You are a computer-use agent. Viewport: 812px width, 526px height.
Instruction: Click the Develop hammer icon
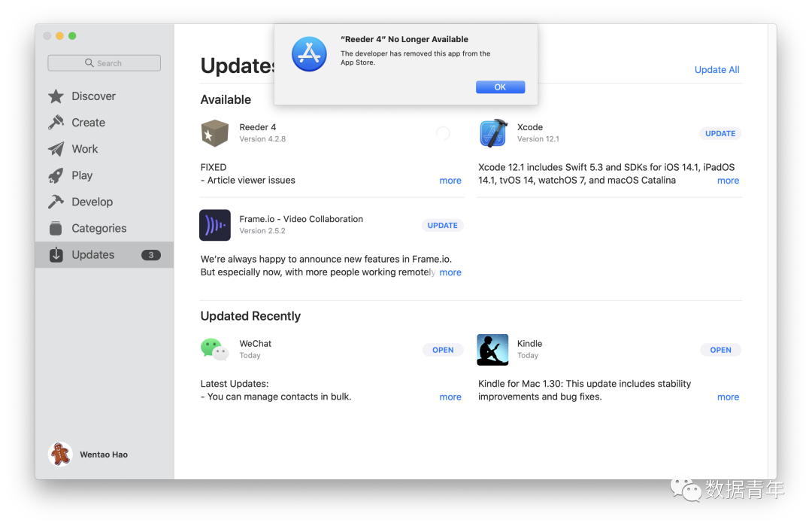pyautogui.click(x=56, y=202)
